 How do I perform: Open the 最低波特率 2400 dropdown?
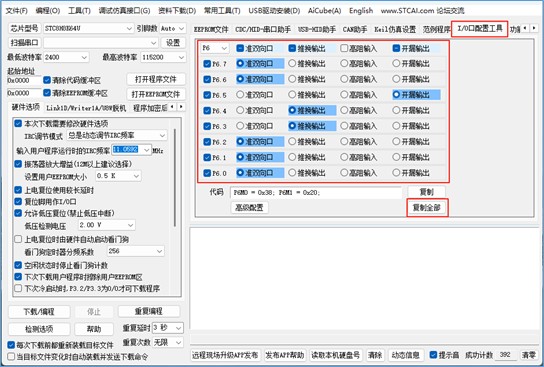coord(66,57)
